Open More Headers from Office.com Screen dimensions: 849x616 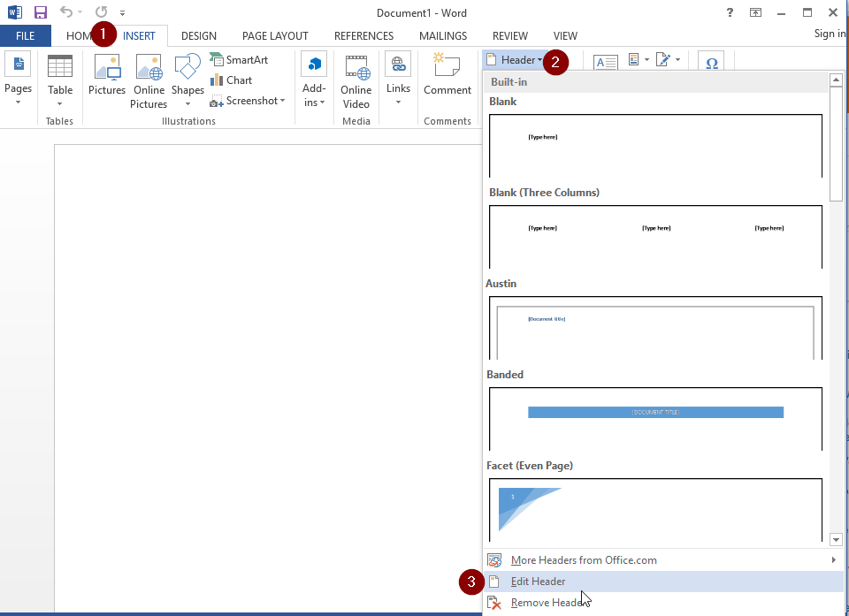[x=584, y=559]
